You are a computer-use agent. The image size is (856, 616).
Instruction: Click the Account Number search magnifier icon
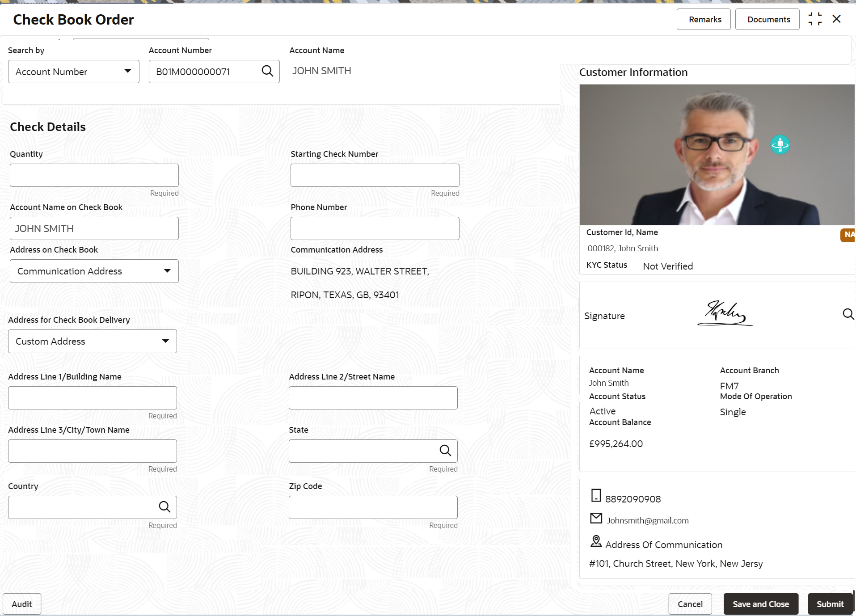267,71
